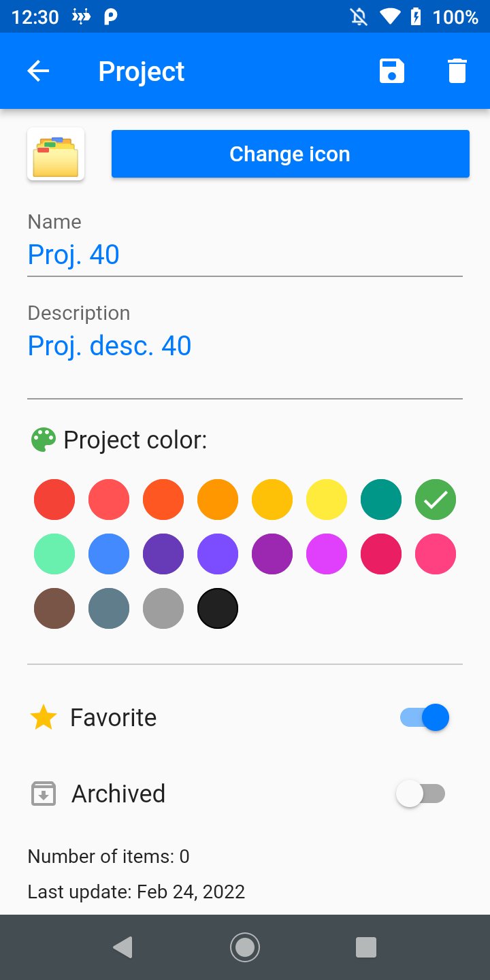Select the yellow color swatch
The width and height of the screenshot is (490, 980).
[x=327, y=500]
